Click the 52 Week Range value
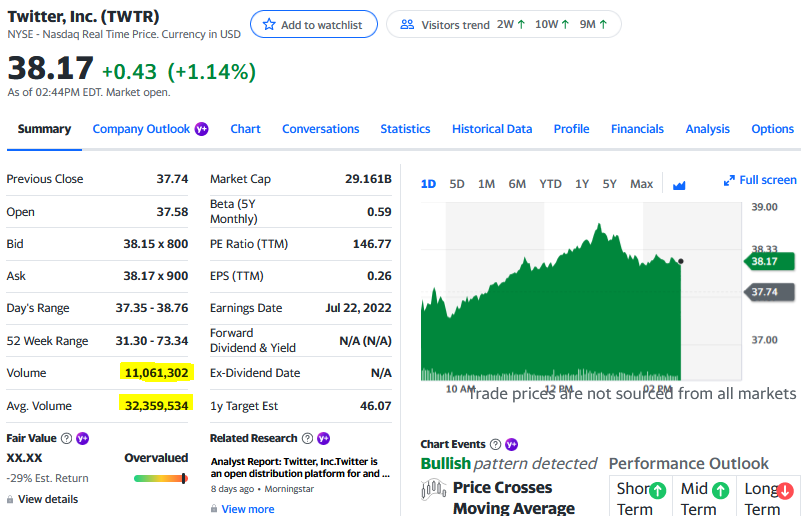The image size is (801, 516). click(x=152, y=341)
